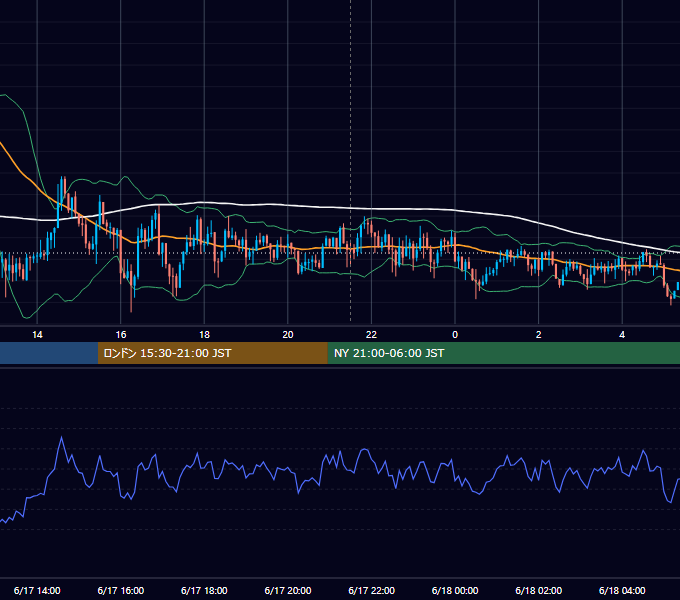This screenshot has height=600, width=680.
Task: Click the 20 hour label on price chart axis
Action: (288, 335)
